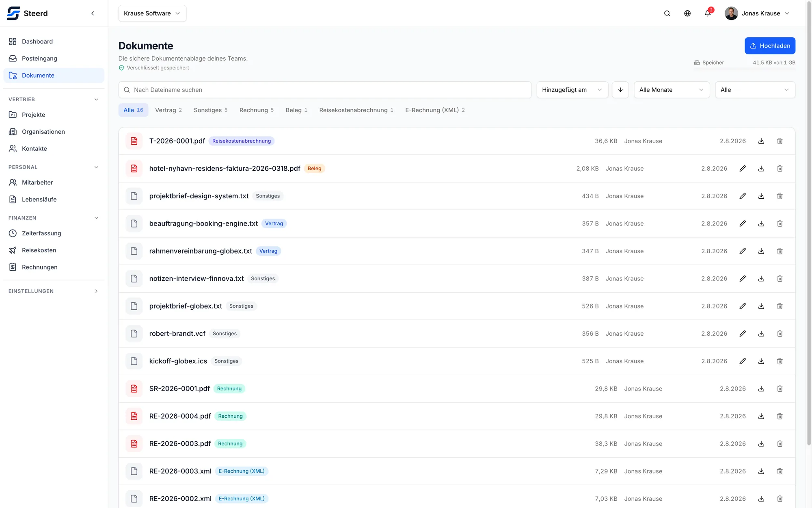Switch to the Beleg tab

pyautogui.click(x=296, y=110)
